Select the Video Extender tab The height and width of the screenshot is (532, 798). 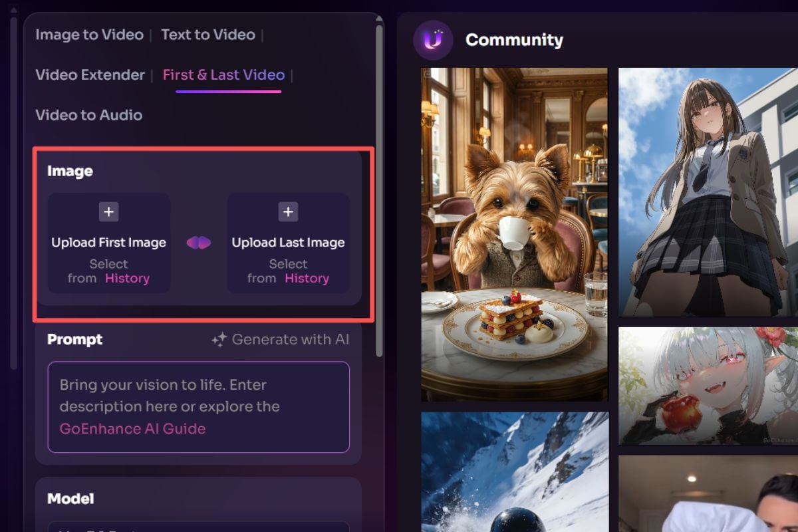click(90, 75)
